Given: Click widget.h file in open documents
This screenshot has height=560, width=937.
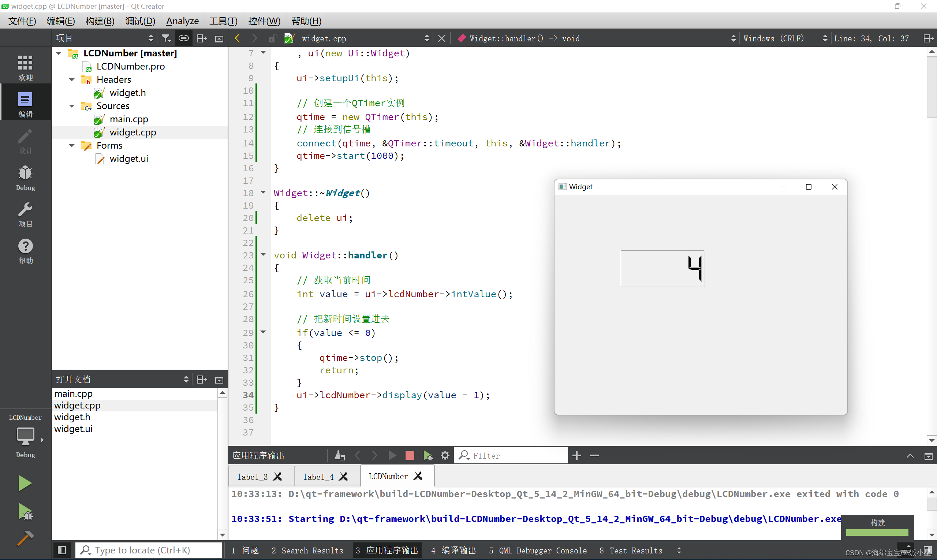Looking at the screenshot, I should coord(71,417).
